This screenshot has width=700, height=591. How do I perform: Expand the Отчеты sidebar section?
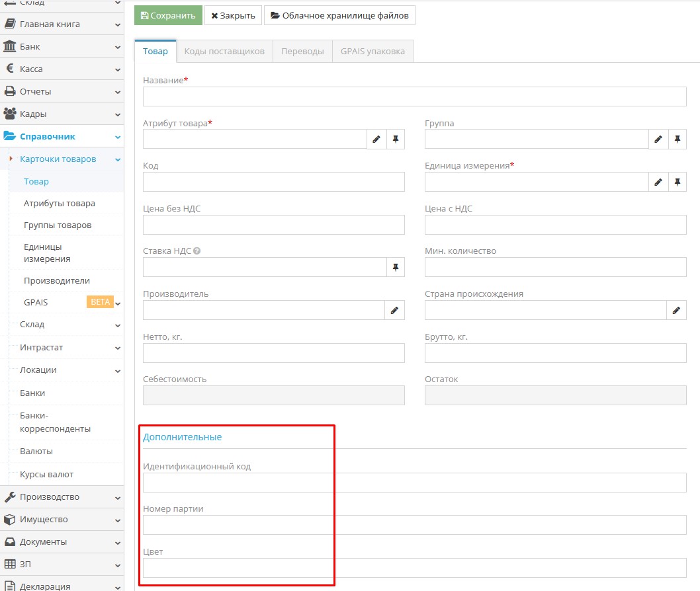[x=62, y=92]
